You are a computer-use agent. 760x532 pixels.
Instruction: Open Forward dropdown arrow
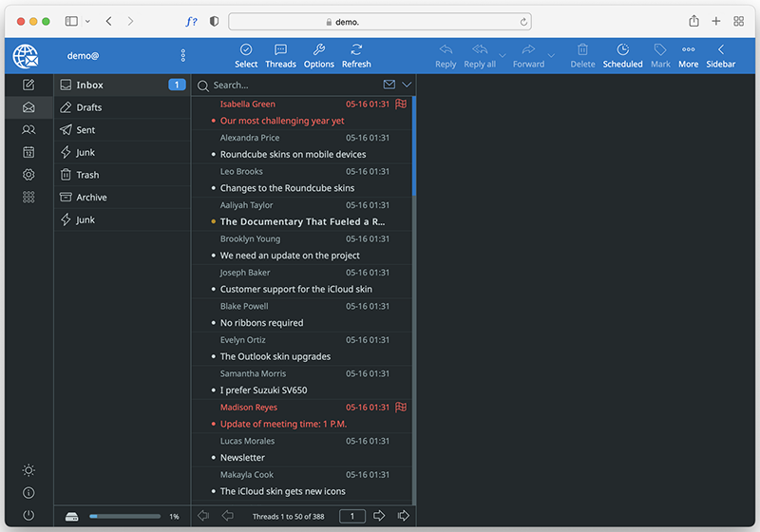coord(551,55)
